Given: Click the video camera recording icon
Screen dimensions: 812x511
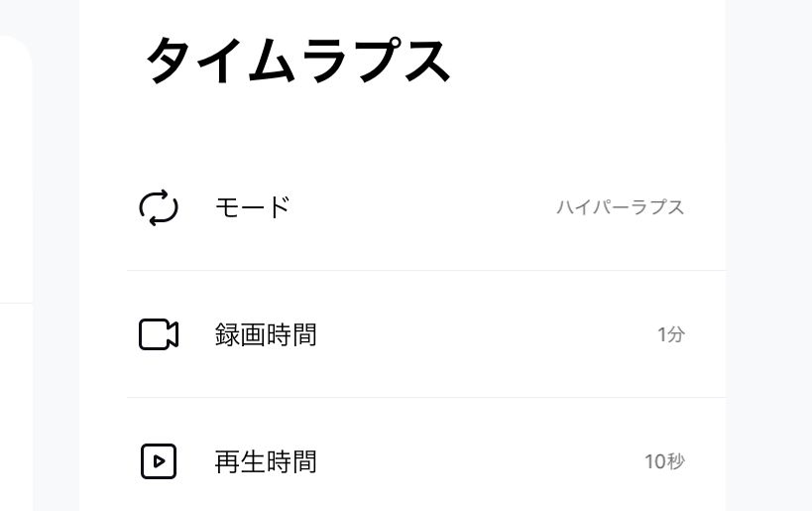Looking at the screenshot, I should (159, 334).
